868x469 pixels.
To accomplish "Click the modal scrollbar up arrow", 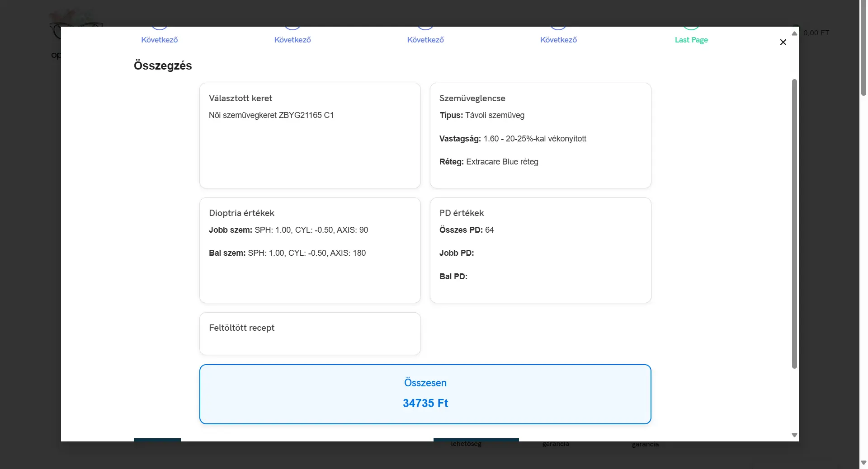I will [794, 33].
